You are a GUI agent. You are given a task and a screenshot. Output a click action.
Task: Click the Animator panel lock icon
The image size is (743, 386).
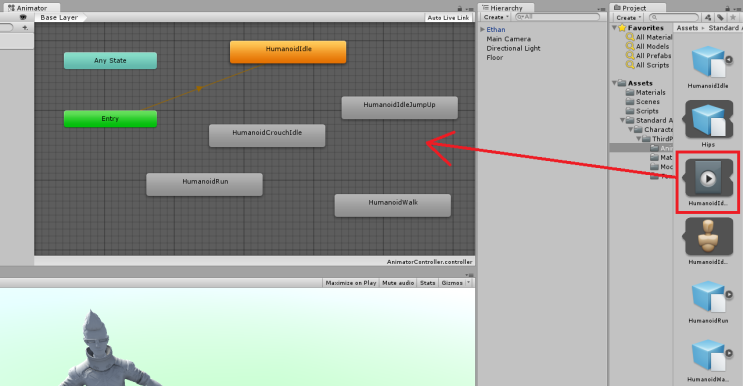pyautogui.click(x=460, y=9)
